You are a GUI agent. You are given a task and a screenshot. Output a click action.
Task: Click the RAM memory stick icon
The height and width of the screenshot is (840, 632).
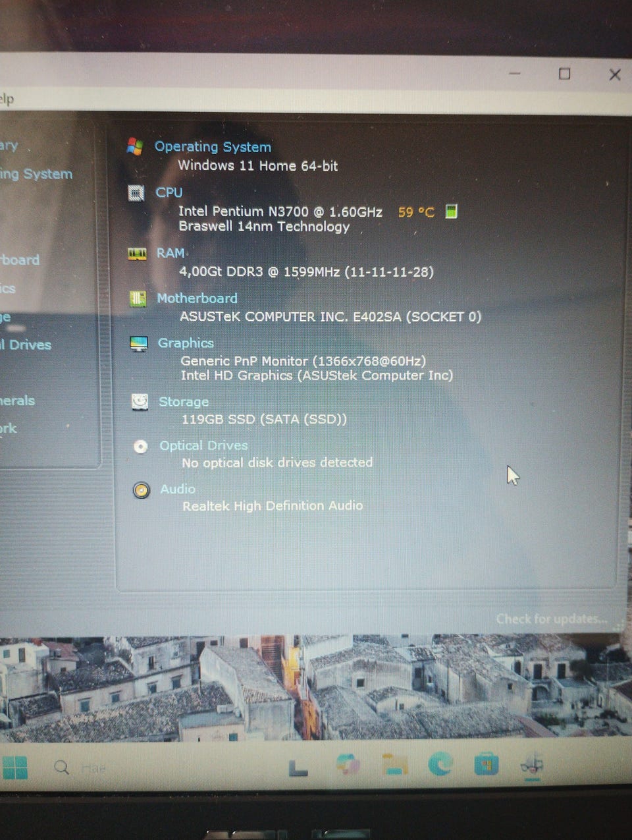(137, 254)
